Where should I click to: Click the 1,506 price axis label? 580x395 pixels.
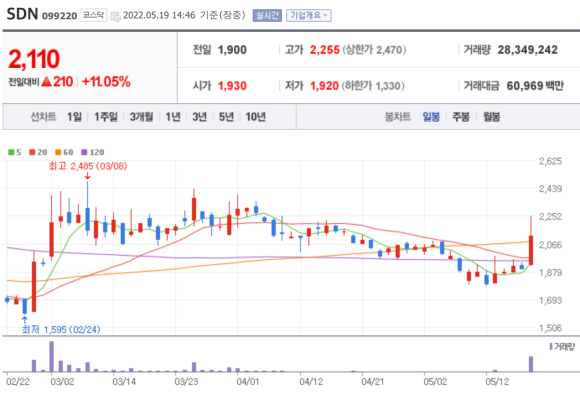click(551, 328)
